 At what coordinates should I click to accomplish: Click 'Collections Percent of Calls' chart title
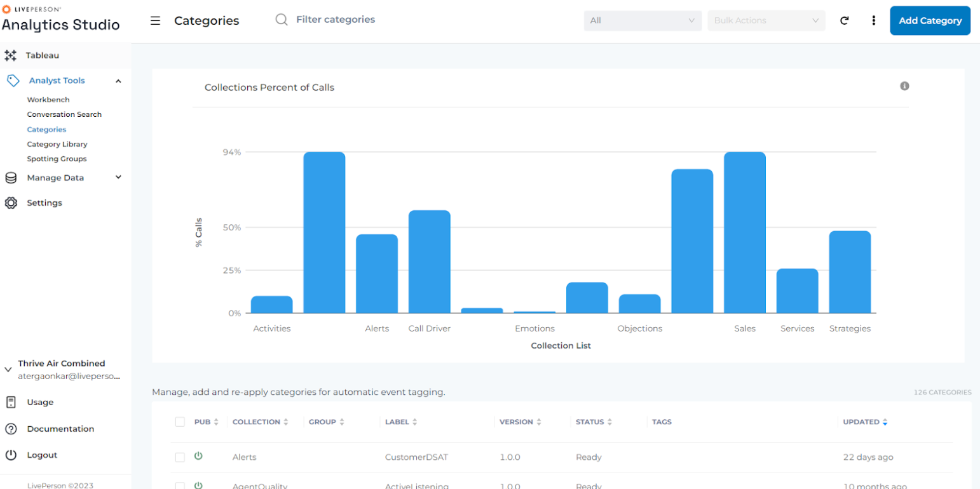coord(269,88)
